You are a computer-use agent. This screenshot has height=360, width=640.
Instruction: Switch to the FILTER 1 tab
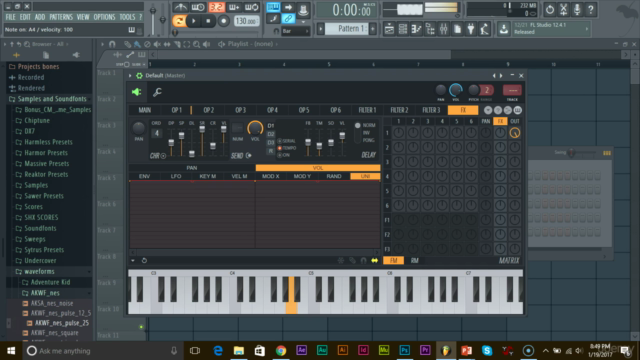click(367, 110)
